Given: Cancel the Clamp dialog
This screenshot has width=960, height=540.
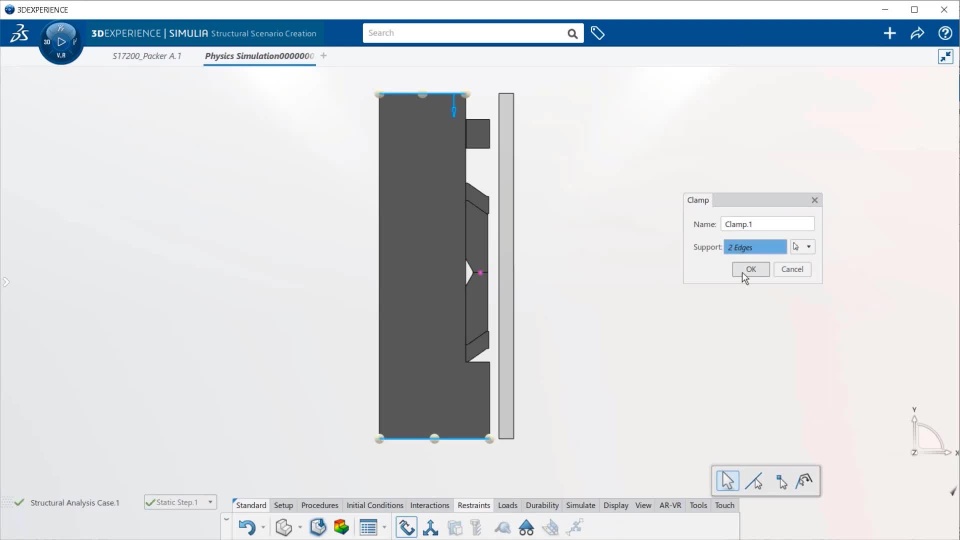Looking at the screenshot, I should [x=792, y=269].
